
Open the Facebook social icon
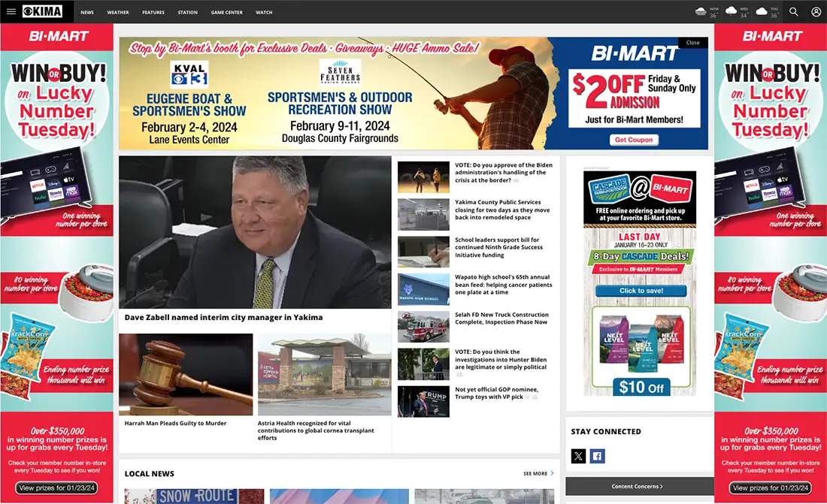(x=597, y=456)
